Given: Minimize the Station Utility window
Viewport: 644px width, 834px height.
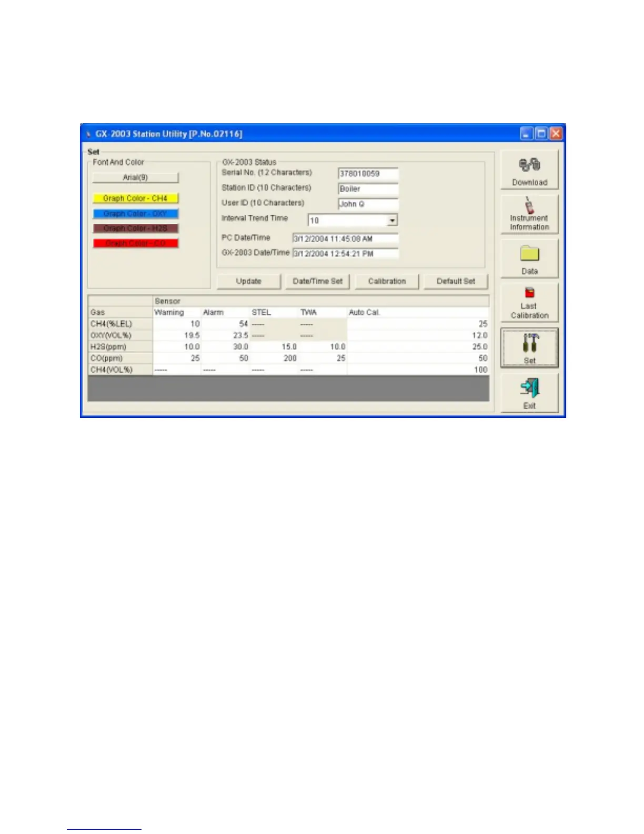Looking at the screenshot, I should pyautogui.click(x=527, y=134).
